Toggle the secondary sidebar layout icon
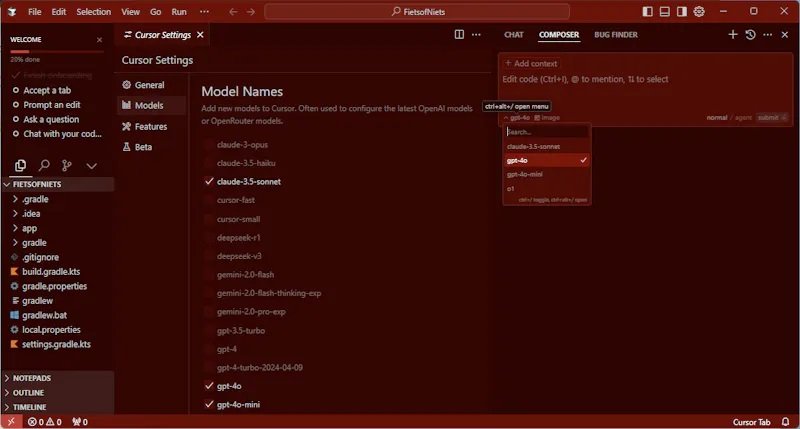Screen dimensions: 800x429 tap(682, 11)
